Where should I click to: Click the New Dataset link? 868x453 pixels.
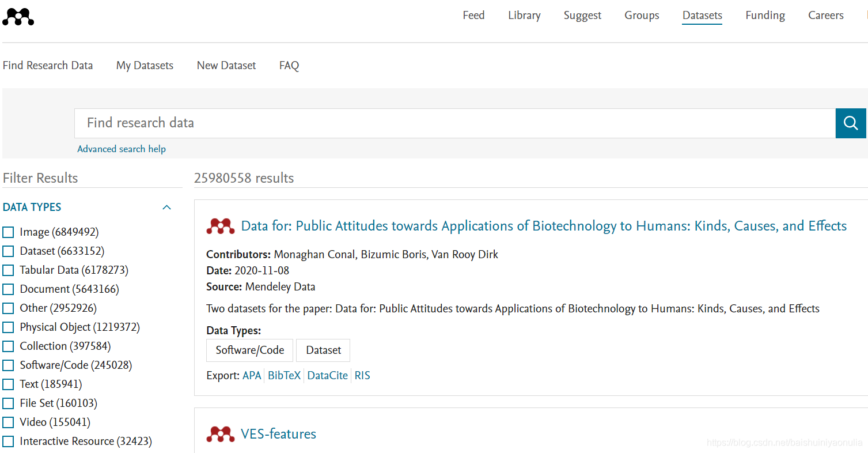pos(226,66)
